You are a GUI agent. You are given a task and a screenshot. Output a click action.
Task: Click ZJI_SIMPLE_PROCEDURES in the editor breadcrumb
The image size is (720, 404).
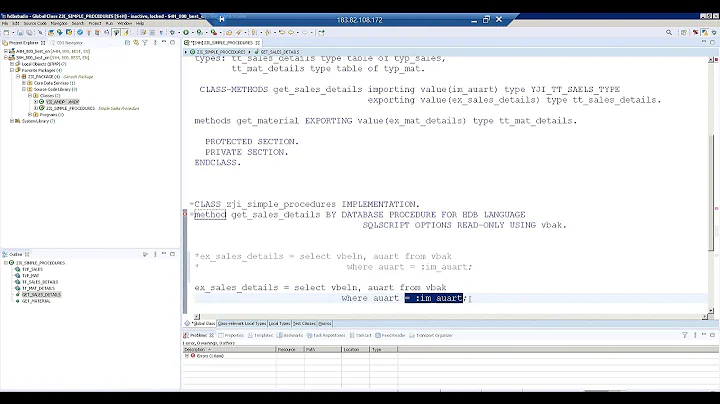click(220, 52)
